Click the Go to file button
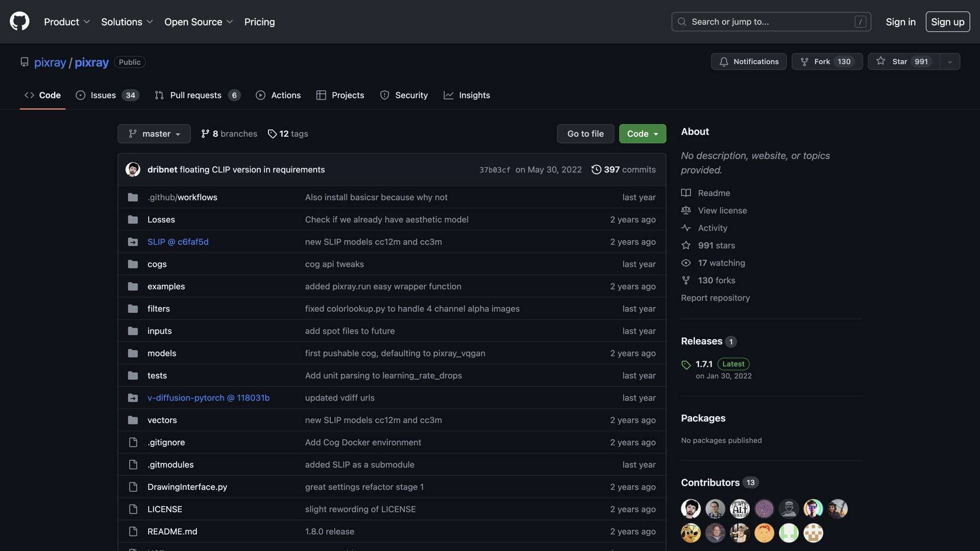Viewport: 980px width, 551px height. (x=585, y=134)
